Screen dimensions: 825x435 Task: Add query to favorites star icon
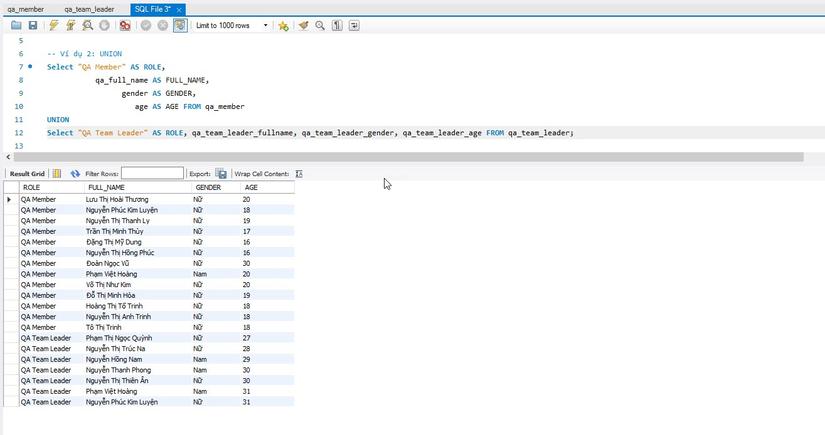coord(284,25)
